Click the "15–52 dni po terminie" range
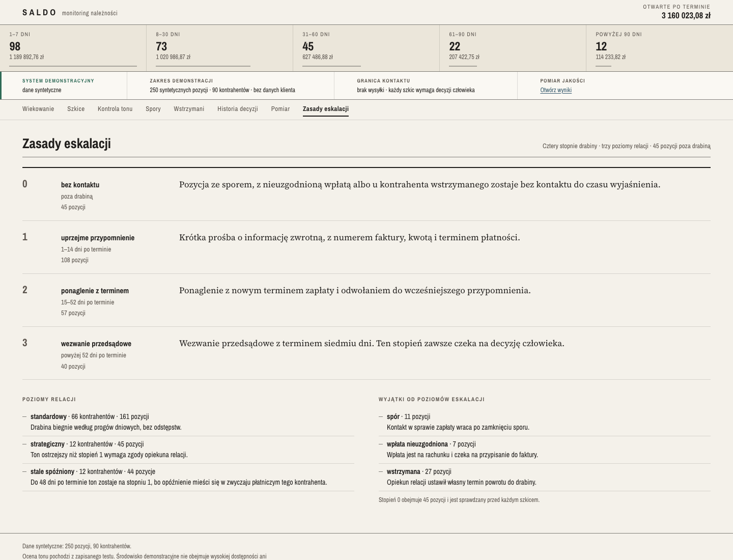The height and width of the screenshot is (560, 733). (x=88, y=302)
